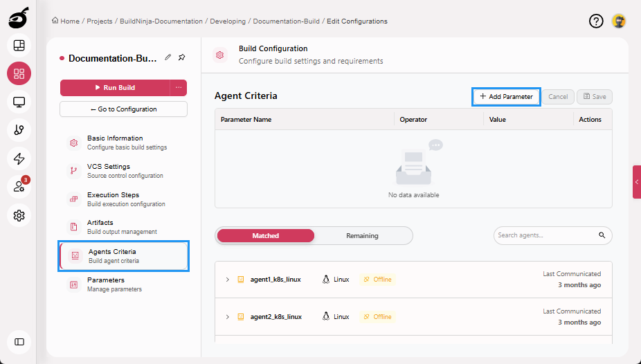Pin the Documentation-Build configuration

(x=182, y=57)
